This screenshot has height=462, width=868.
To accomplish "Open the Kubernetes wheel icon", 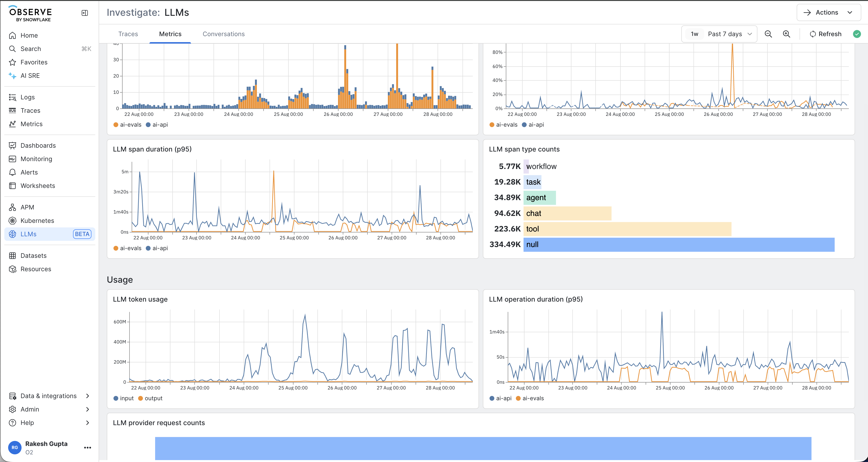I will coord(12,221).
